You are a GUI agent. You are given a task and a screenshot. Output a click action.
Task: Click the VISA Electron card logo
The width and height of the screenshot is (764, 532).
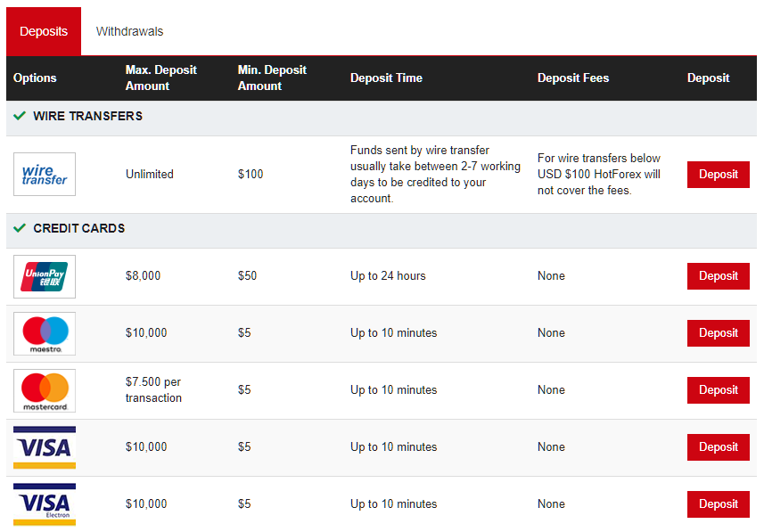point(45,504)
